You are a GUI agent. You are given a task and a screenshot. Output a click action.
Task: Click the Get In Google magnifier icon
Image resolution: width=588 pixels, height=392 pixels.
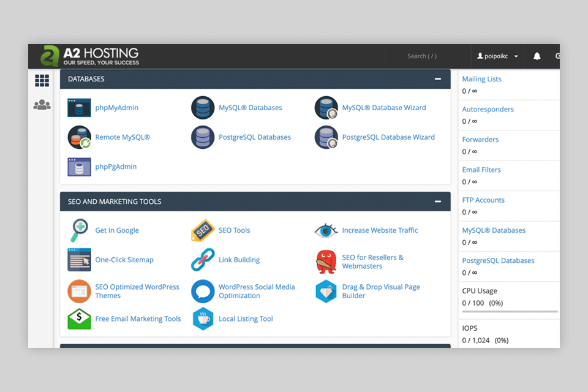(79, 230)
